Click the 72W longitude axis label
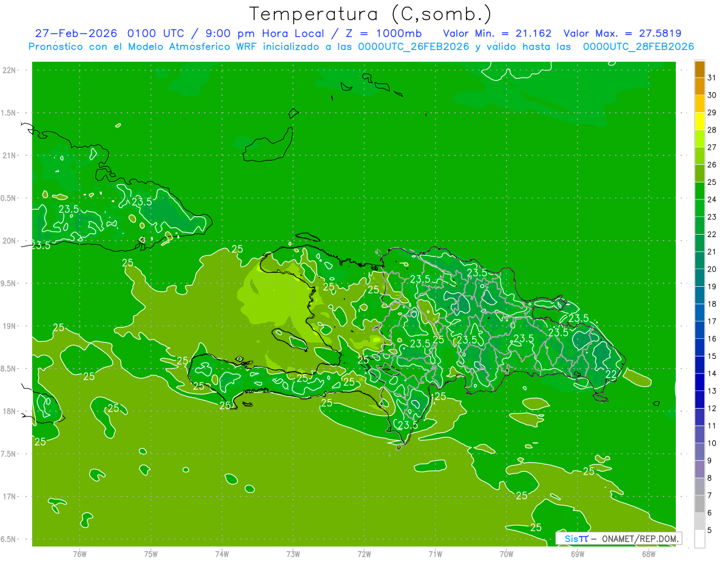Viewport: 728px width, 562px height. click(364, 554)
